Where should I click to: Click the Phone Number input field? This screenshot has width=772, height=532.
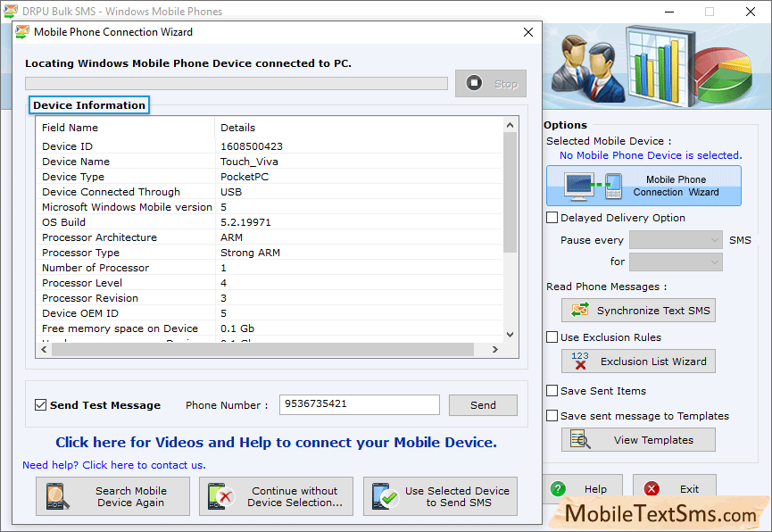360,404
